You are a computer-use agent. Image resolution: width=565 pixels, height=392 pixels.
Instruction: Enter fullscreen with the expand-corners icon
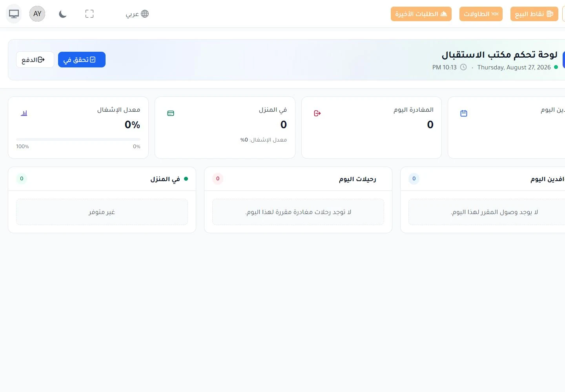89,14
